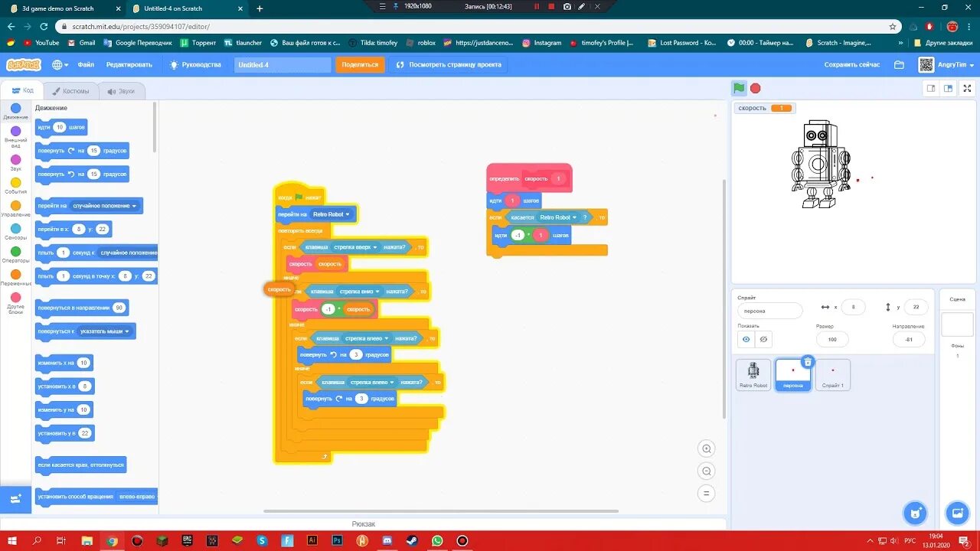980x551 pixels.
Task: Select the Сенсоры blocks category
Action: pos(15,231)
